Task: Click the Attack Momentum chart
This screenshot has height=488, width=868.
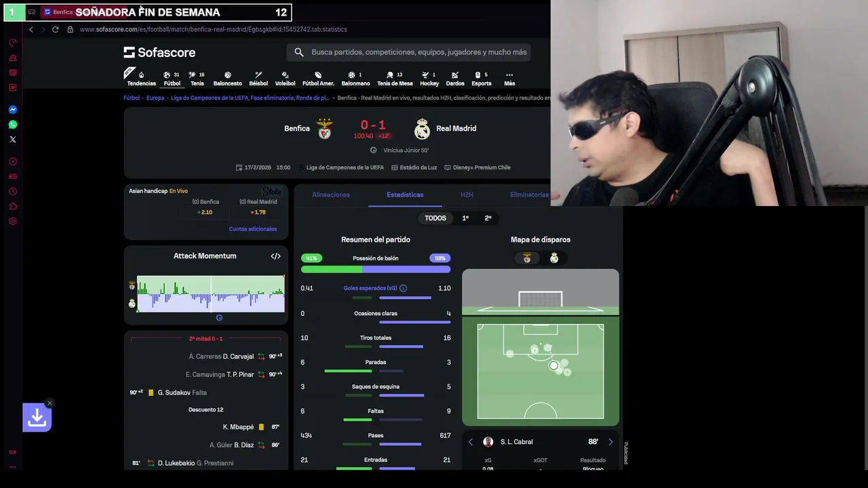Action: click(211, 293)
